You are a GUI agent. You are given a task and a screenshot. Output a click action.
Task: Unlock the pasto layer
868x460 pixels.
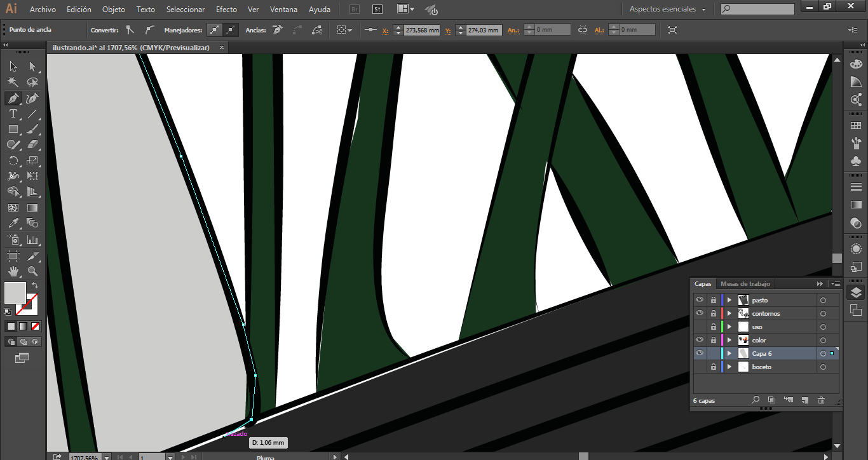pos(714,300)
